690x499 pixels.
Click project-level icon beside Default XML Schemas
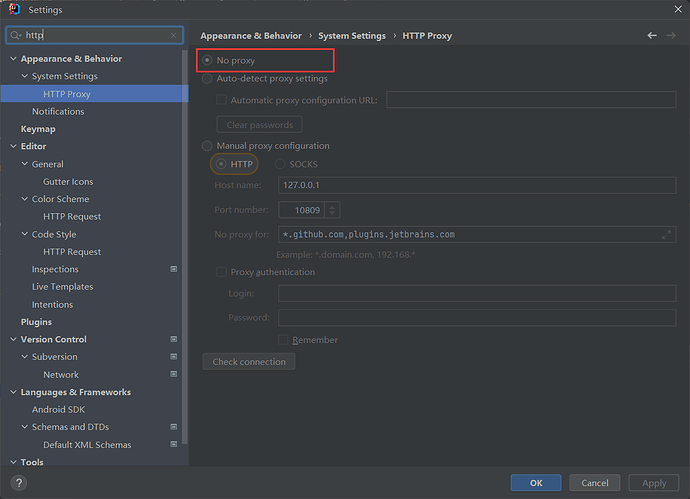coord(174,444)
